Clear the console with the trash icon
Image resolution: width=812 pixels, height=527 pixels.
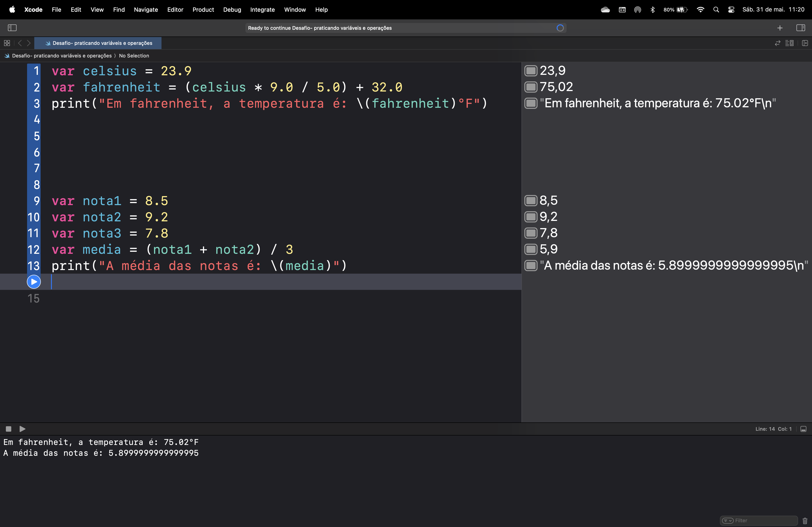(x=805, y=520)
